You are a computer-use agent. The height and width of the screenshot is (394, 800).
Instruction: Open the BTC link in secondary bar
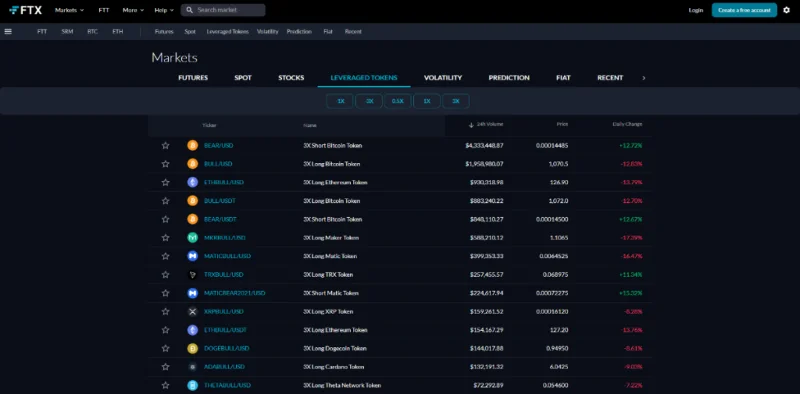(92, 32)
